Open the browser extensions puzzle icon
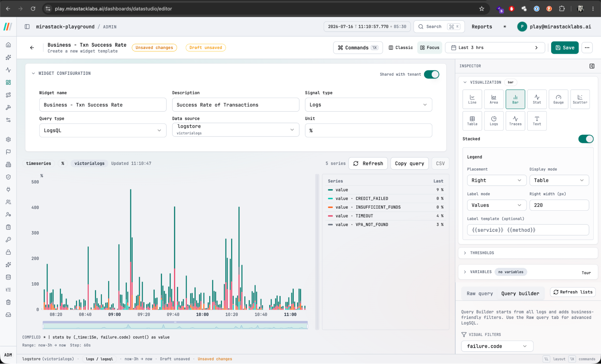Screen dimensions: 601x364 click(562, 9)
